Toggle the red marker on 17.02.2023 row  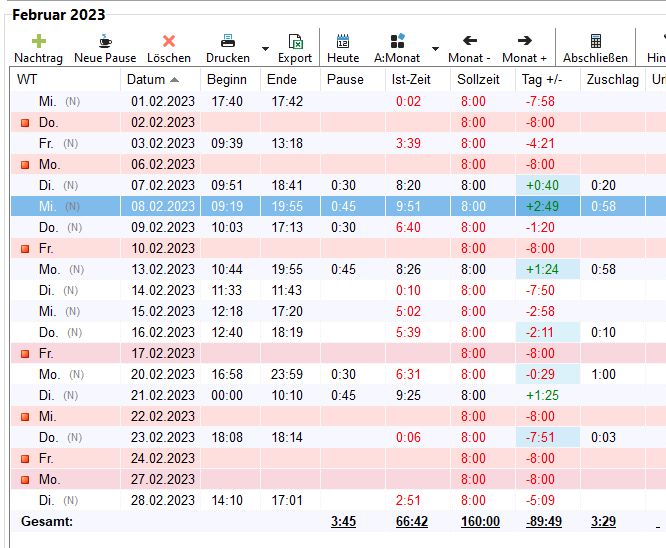click(x=26, y=354)
